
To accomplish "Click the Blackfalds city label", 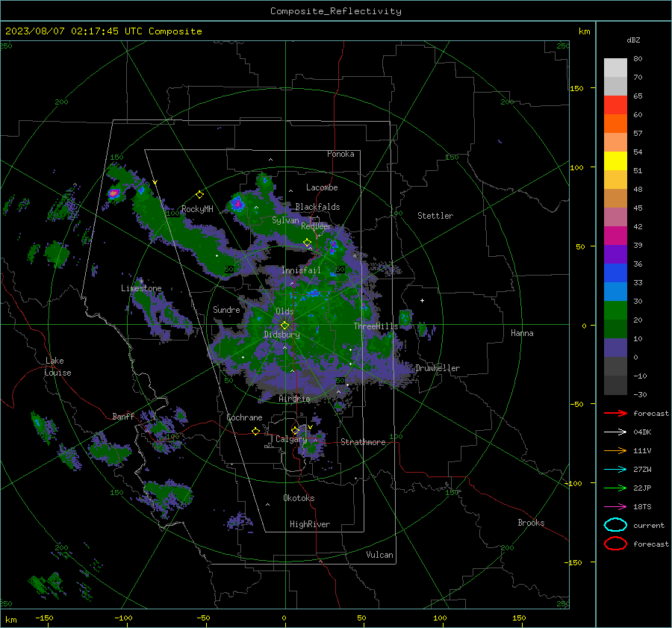I will click(317, 207).
